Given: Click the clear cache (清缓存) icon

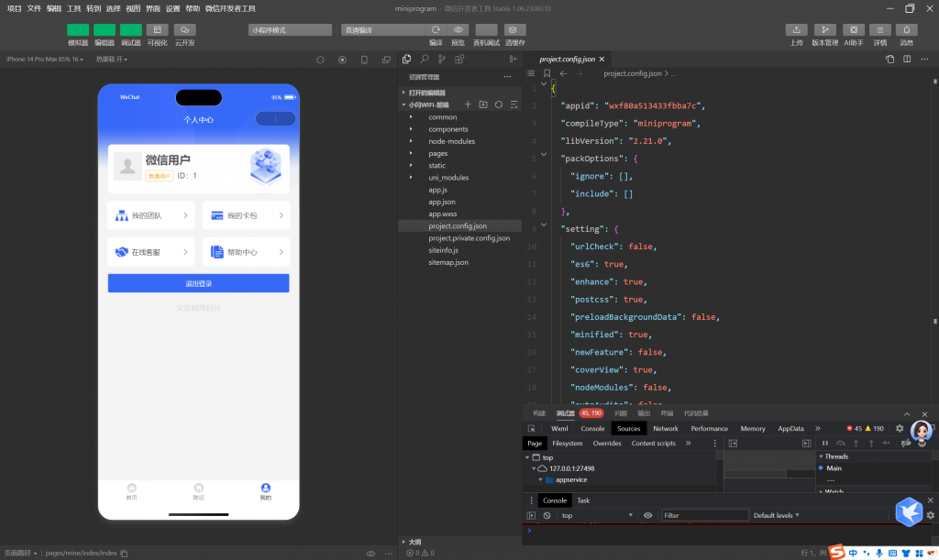Looking at the screenshot, I should tap(514, 30).
